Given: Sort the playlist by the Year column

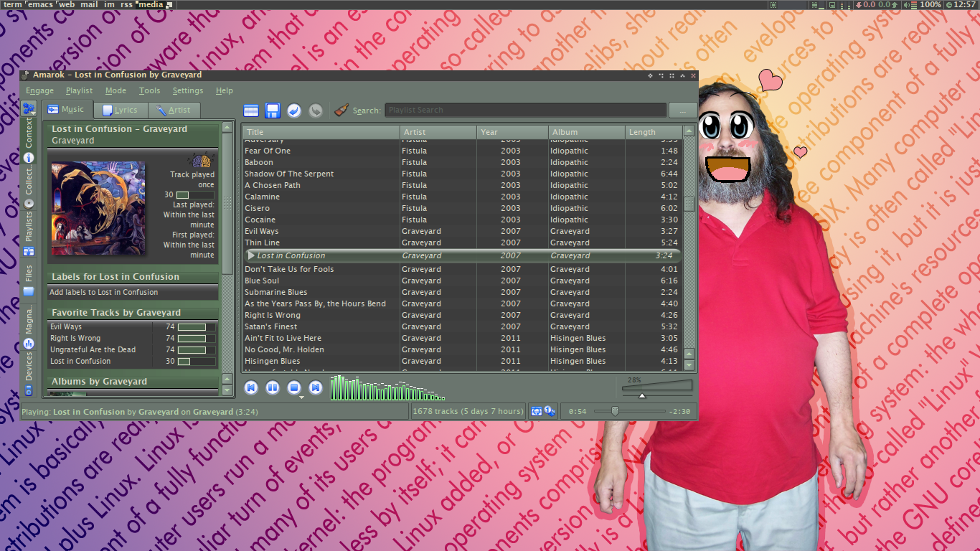Looking at the screenshot, I should click(x=513, y=132).
